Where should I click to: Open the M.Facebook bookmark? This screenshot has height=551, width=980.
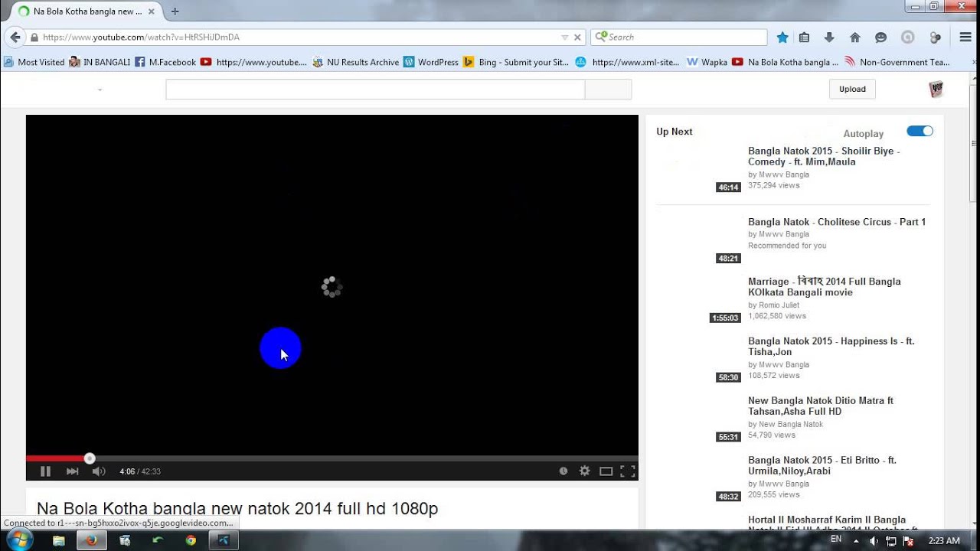(165, 62)
